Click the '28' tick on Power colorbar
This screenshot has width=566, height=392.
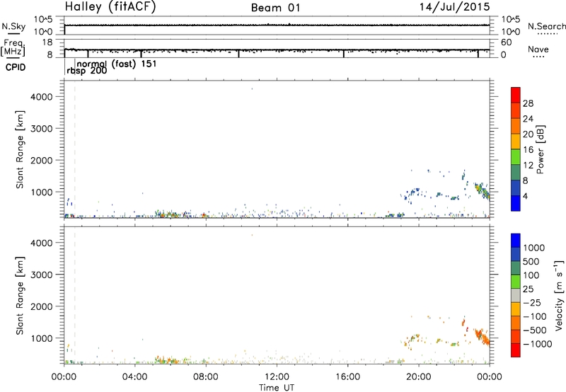click(x=528, y=103)
